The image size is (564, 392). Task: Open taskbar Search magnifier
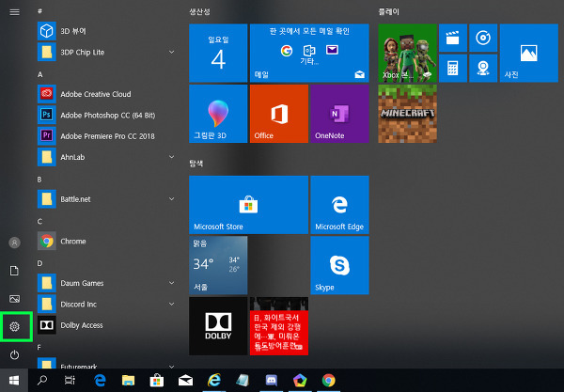(42, 380)
